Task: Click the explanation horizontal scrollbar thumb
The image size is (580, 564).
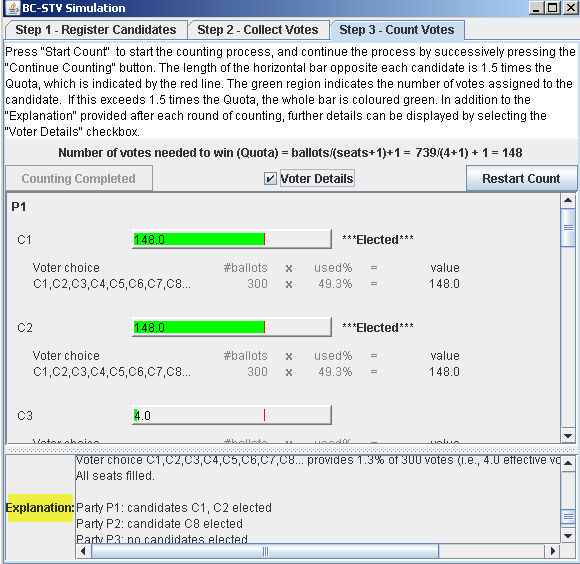Action: (x=265, y=551)
